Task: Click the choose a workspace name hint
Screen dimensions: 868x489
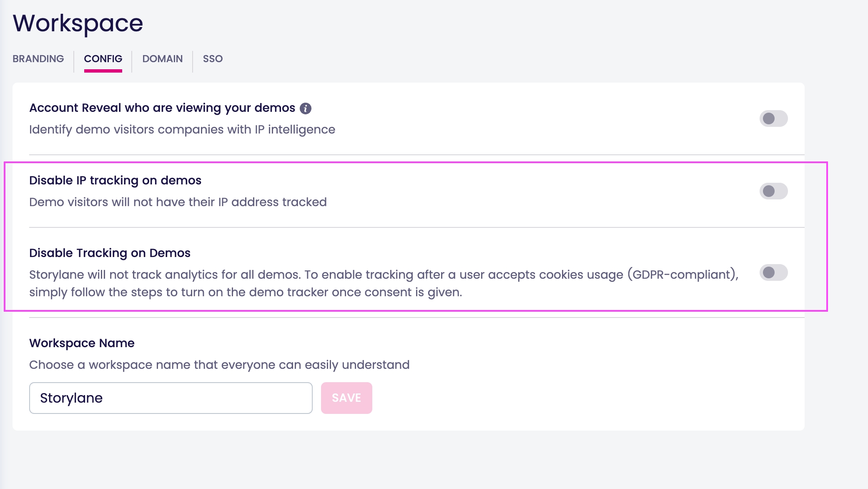Action: tap(219, 365)
